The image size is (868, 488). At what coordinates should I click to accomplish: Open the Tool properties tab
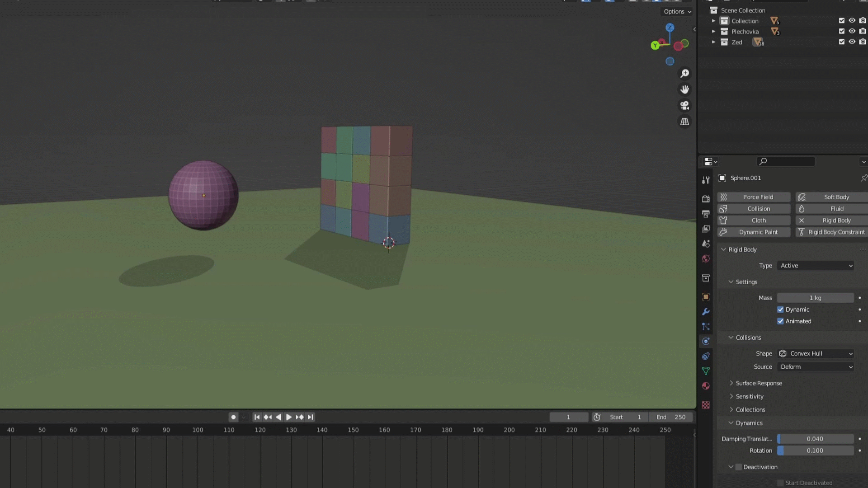click(706, 180)
